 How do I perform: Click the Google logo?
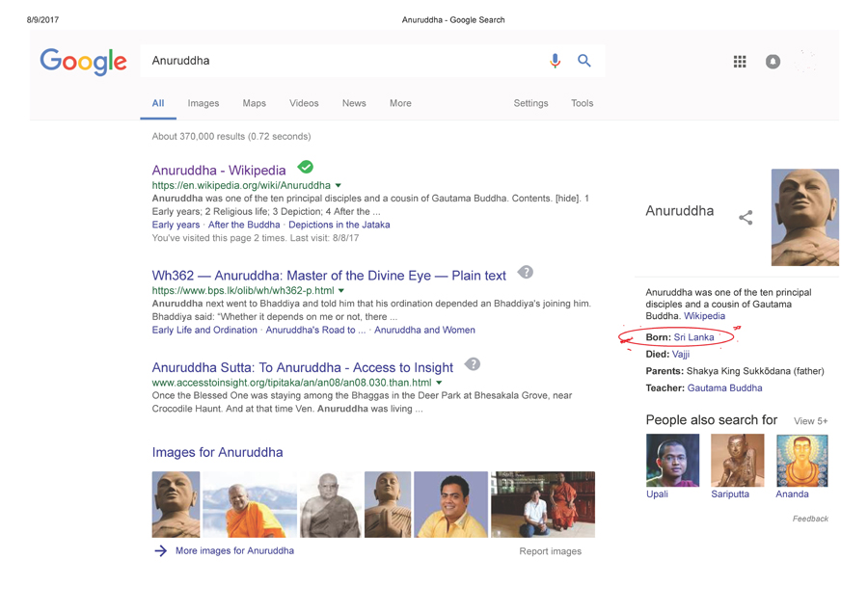pyautogui.click(x=83, y=61)
